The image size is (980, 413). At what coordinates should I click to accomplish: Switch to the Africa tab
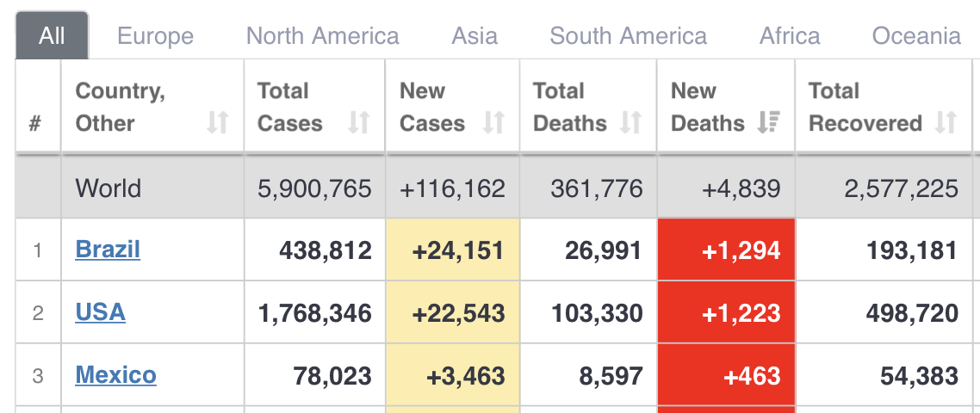(x=790, y=35)
